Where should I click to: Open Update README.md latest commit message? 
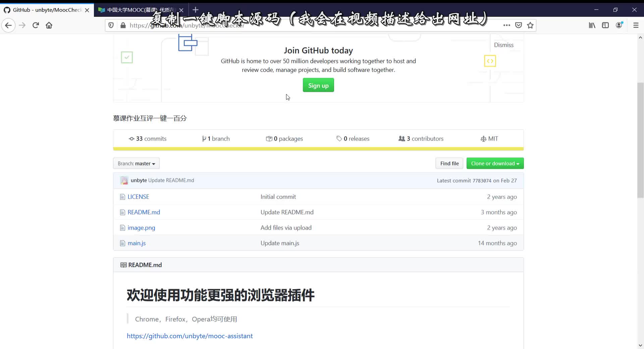[x=171, y=180]
